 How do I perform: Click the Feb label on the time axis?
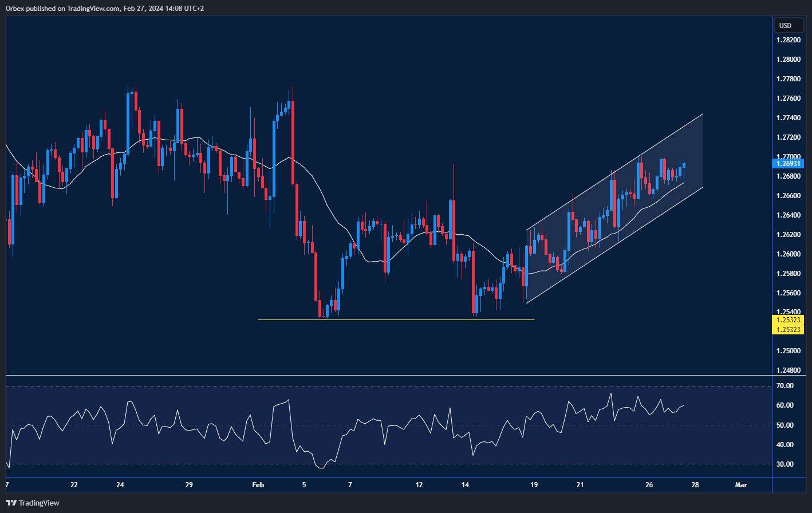tap(258, 485)
